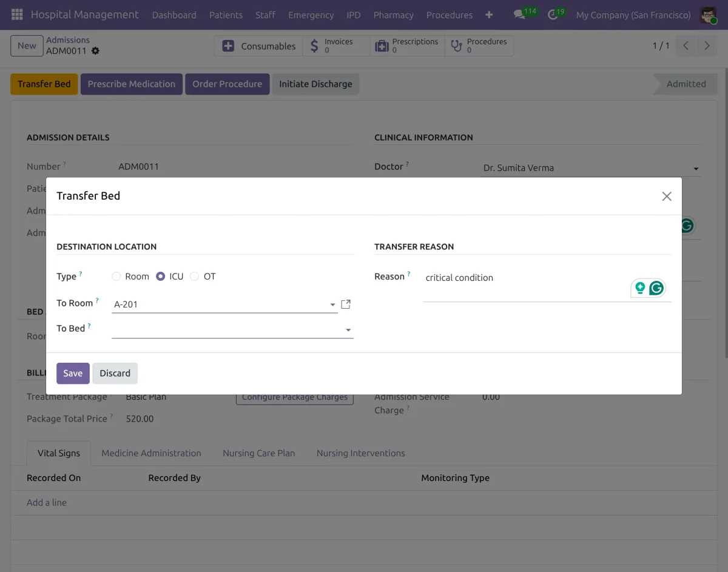
Task: Open the apps grid menu icon
Action: pos(17,15)
